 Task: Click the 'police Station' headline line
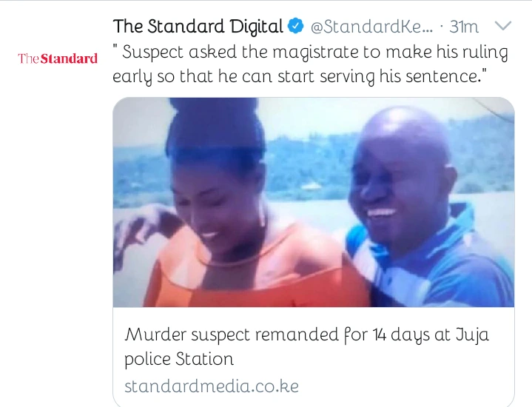pos(179,359)
